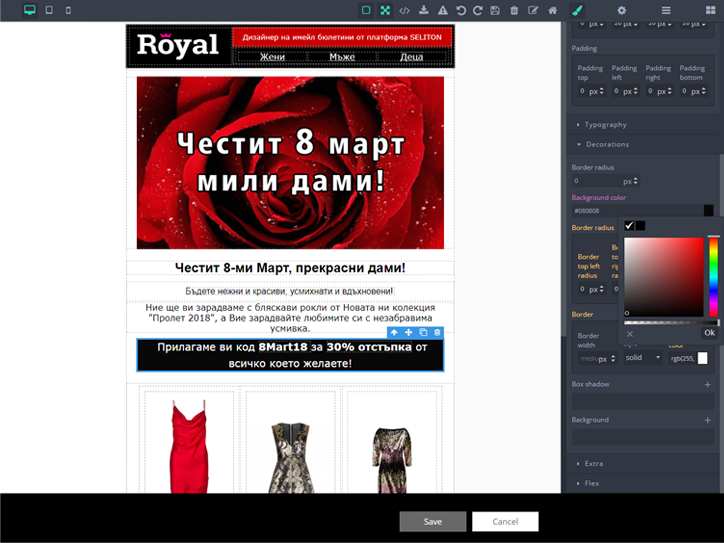The height and width of the screenshot is (543, 724).
Task: Select the Royal logo image
Action: (x=178, y=46)
